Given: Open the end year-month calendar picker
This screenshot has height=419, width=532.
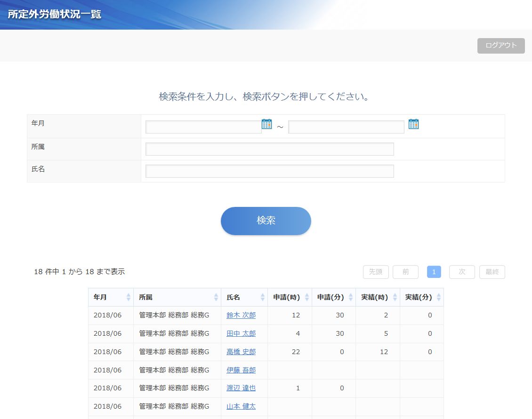Looking at the screenshot, I should pyautogui.click(x=413, y=124).
